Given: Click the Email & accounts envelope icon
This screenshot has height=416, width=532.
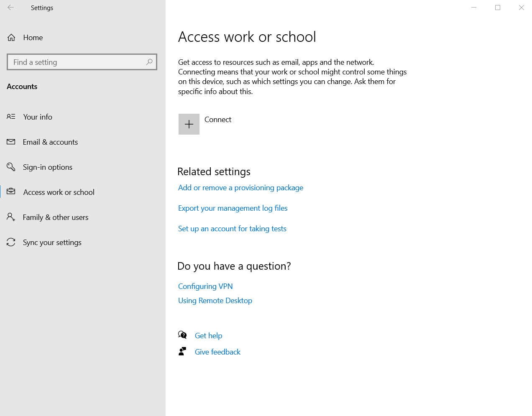Looking at the screenshot, I should [11, 142].
